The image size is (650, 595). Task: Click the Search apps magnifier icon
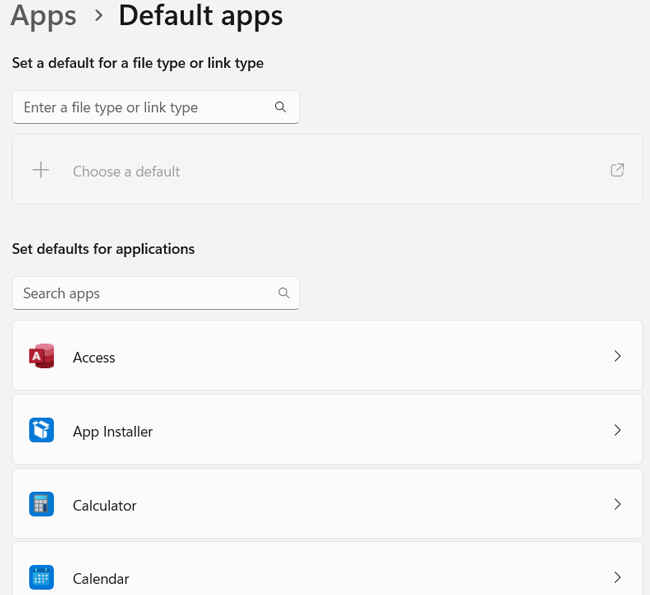click(284, 293)
